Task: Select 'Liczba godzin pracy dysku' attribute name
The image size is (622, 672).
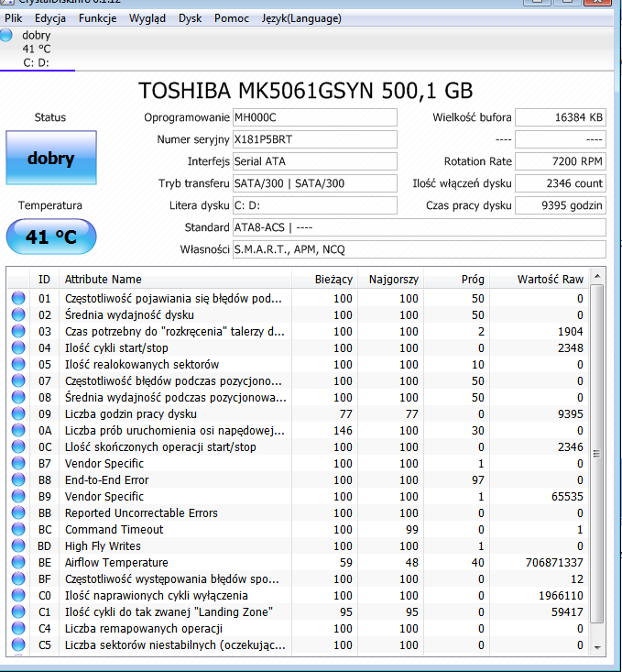Action: 131,414
